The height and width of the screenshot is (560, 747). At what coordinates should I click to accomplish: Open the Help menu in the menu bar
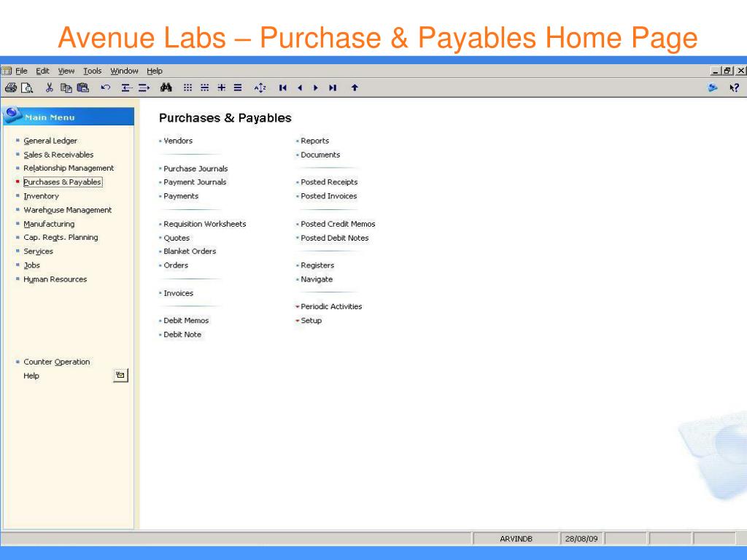(x=155, y=71)
